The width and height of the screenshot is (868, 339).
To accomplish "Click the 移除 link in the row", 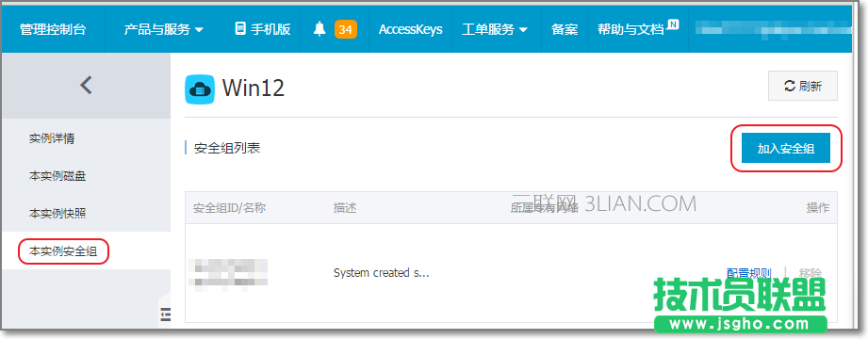I will pos(811,273).
